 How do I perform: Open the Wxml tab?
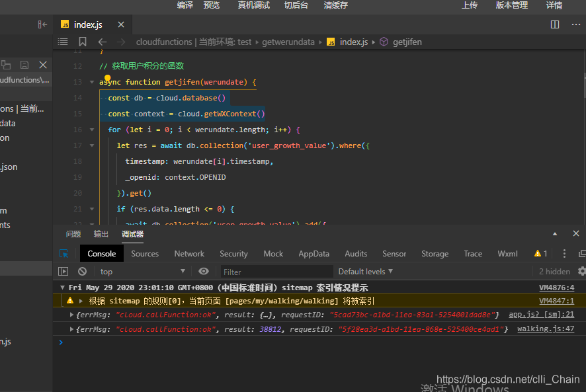point(507,254)
